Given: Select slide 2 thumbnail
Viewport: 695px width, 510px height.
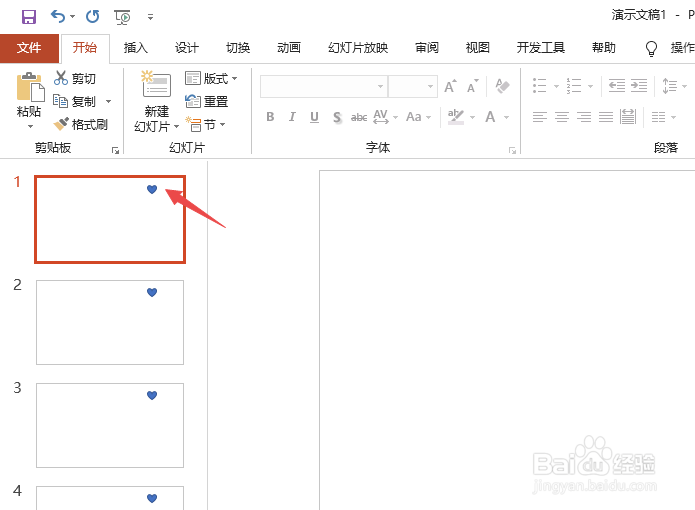Looking at the screenshot, I should tap(110, 322).
